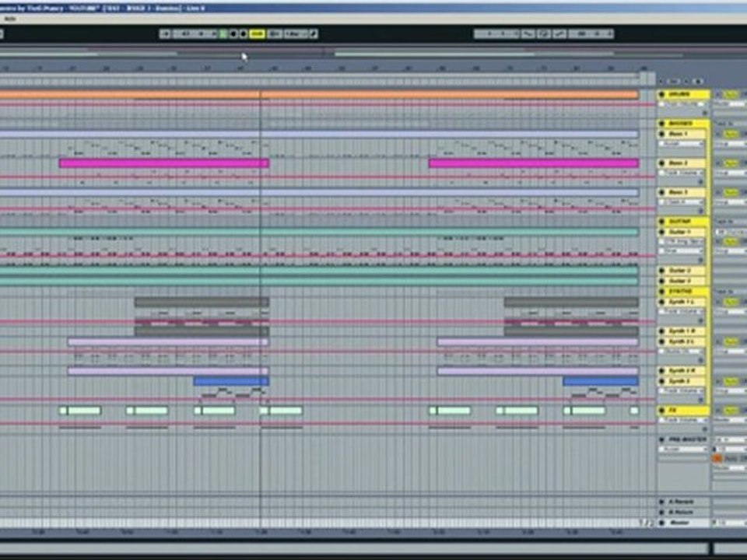Open Synth 1 L automation chooser

pos(682,311)
